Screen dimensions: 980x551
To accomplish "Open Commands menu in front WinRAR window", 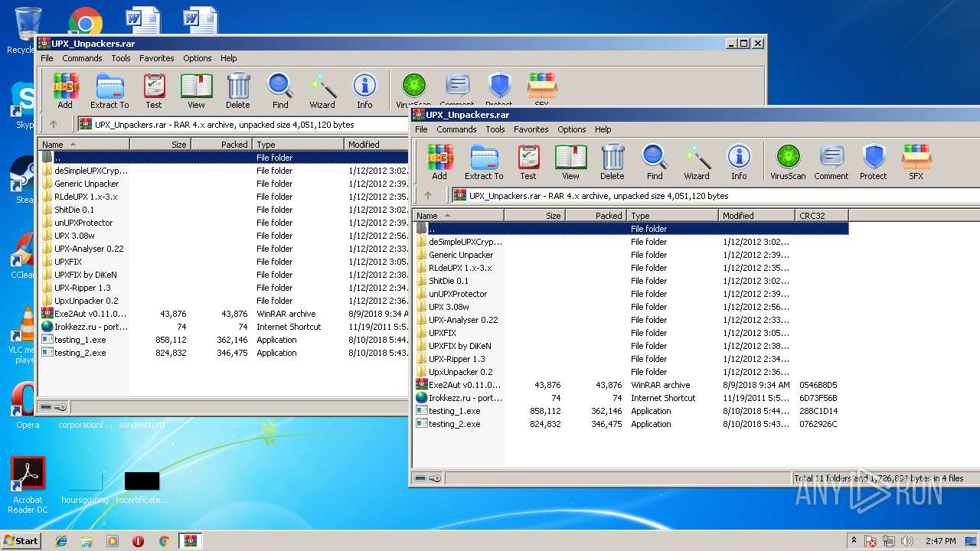I will tap(456, 129).
